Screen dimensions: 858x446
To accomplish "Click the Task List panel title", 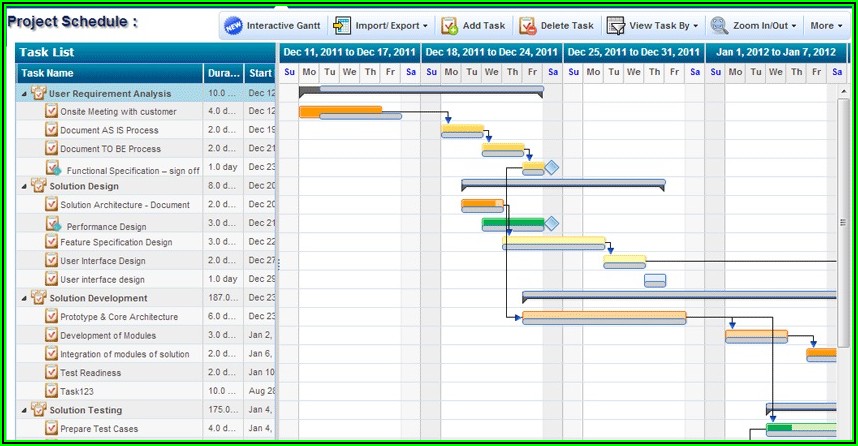I will pos(47,53).
